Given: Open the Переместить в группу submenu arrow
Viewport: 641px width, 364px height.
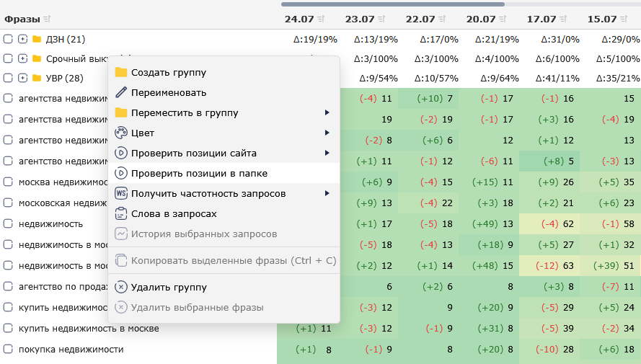Looking at the screenshot, I should click(327, 112).
